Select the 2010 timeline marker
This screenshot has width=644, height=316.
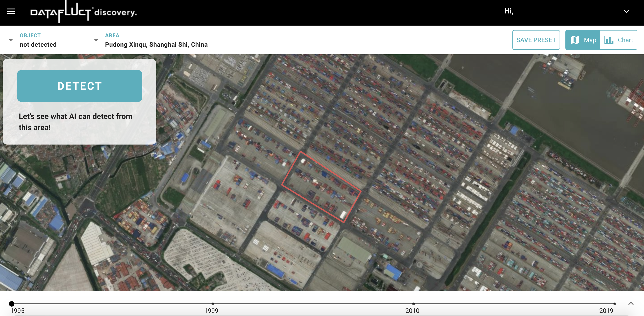pos(413,304)
